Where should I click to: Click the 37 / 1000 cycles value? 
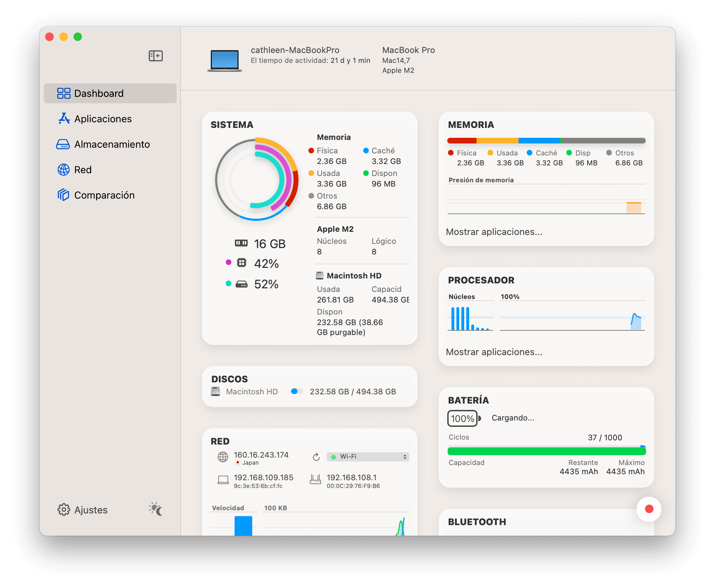605,437
